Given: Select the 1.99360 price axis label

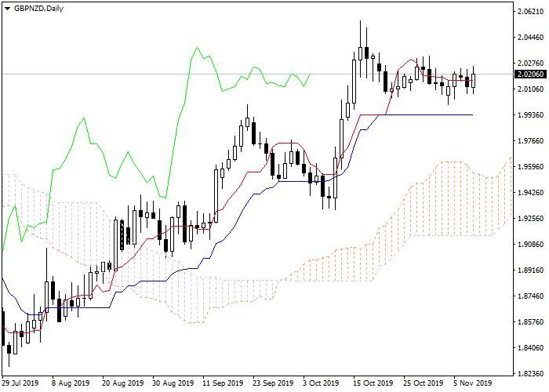Looking at the screenshot, I should pos(531,115).
